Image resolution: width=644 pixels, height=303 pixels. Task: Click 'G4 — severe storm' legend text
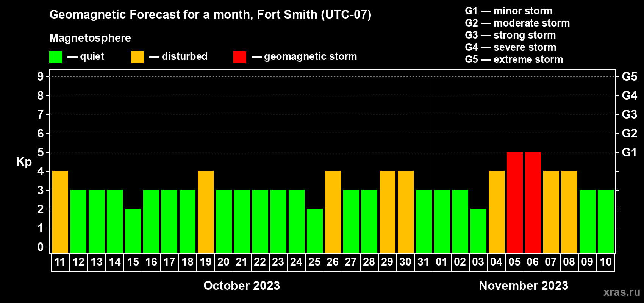click(x=511, y=47)
